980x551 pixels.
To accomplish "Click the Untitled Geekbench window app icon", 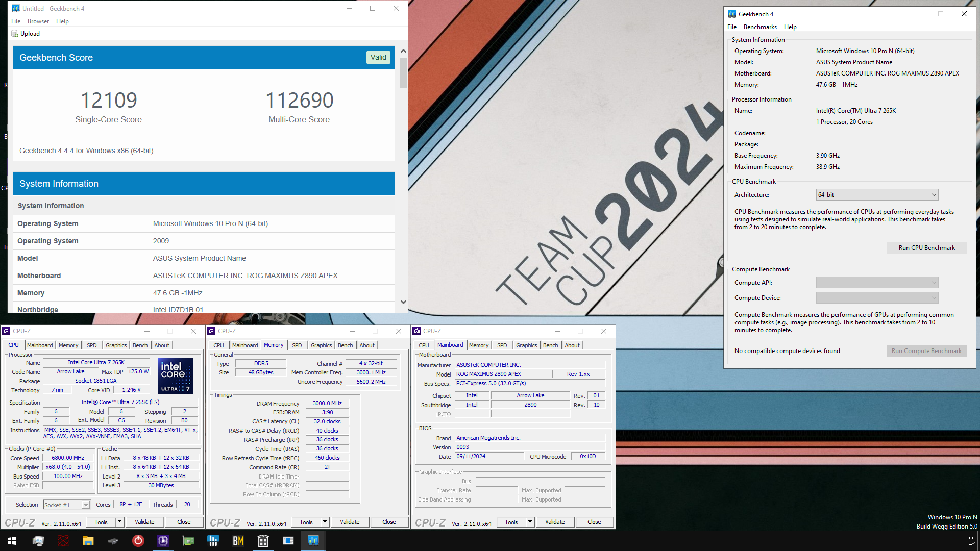I will (x=16, y=9).
